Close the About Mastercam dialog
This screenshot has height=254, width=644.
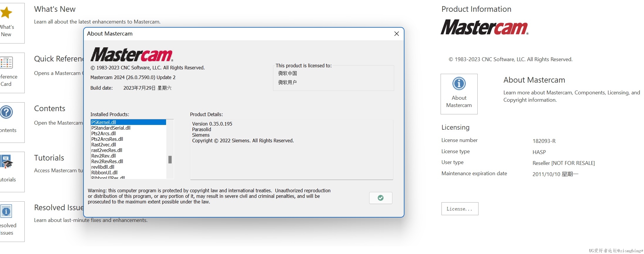point(397,34)
